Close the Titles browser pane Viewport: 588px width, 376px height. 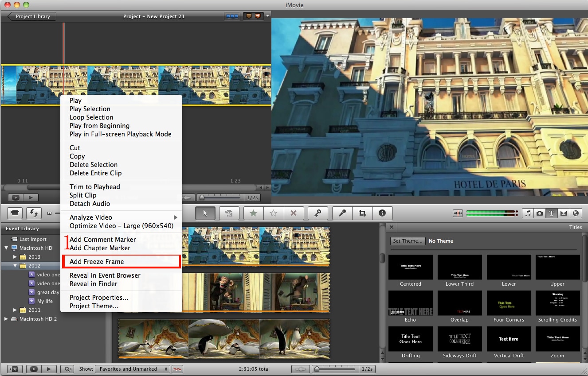pos(392,227)
